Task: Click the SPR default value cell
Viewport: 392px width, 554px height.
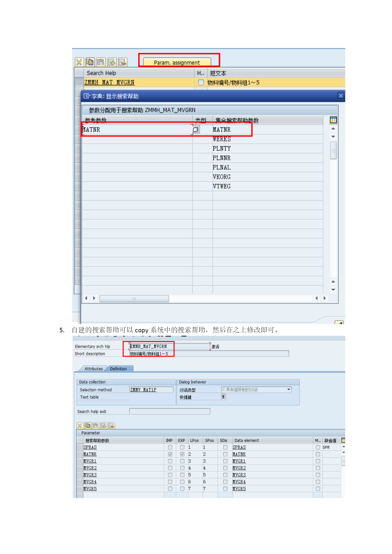Action: click(331, 447)
